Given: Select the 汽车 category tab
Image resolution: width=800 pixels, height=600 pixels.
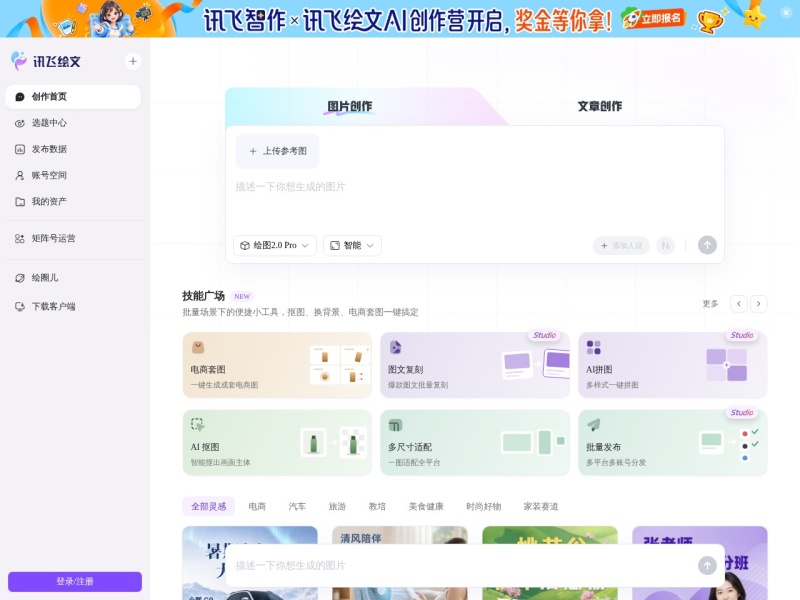Looking at the screenshot, I should click(297, 507).
